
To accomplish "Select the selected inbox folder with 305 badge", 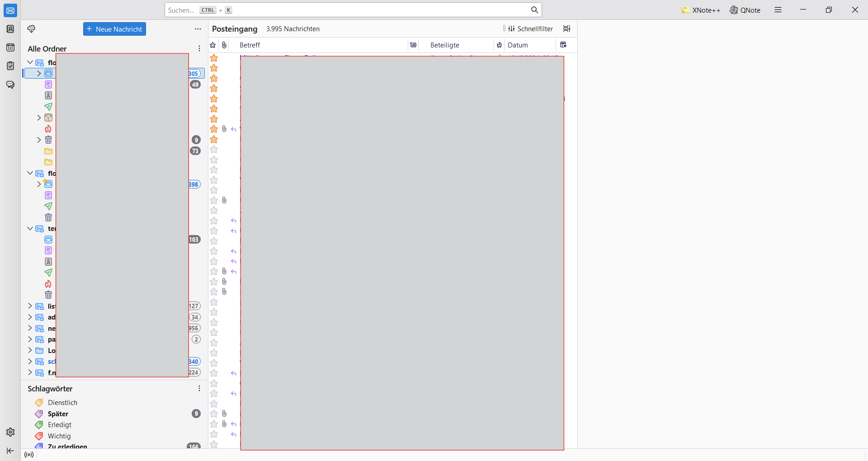I will pyautogui.click(x=114, y=73).
